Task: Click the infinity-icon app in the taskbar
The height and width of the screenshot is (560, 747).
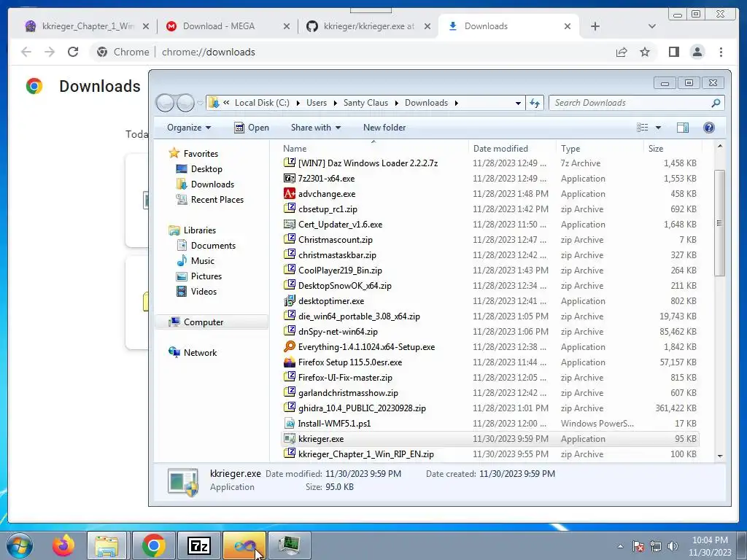Action: point(244,545)
